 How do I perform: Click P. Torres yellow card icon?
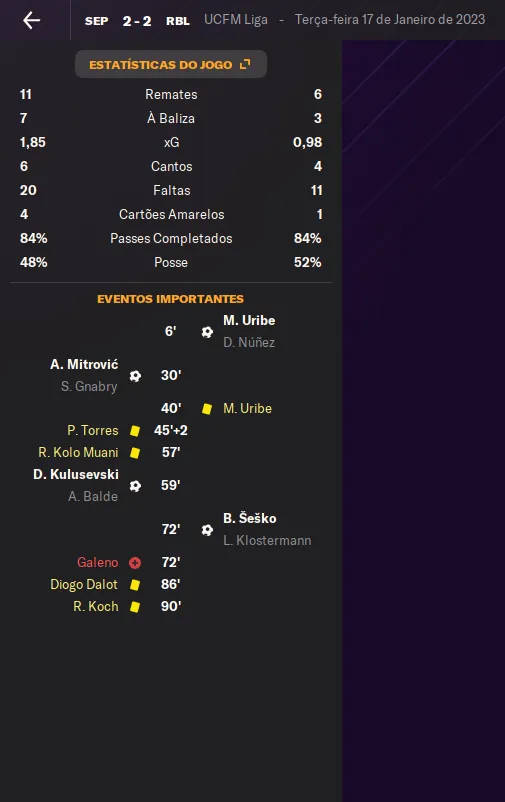[x=135, y=431]
